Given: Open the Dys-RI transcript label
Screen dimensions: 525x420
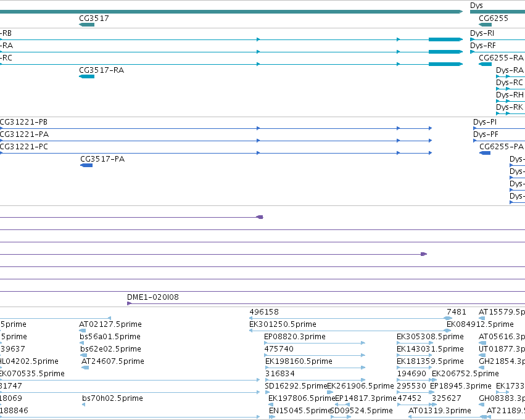Looking at the screenshot, I should coord(482,33).
